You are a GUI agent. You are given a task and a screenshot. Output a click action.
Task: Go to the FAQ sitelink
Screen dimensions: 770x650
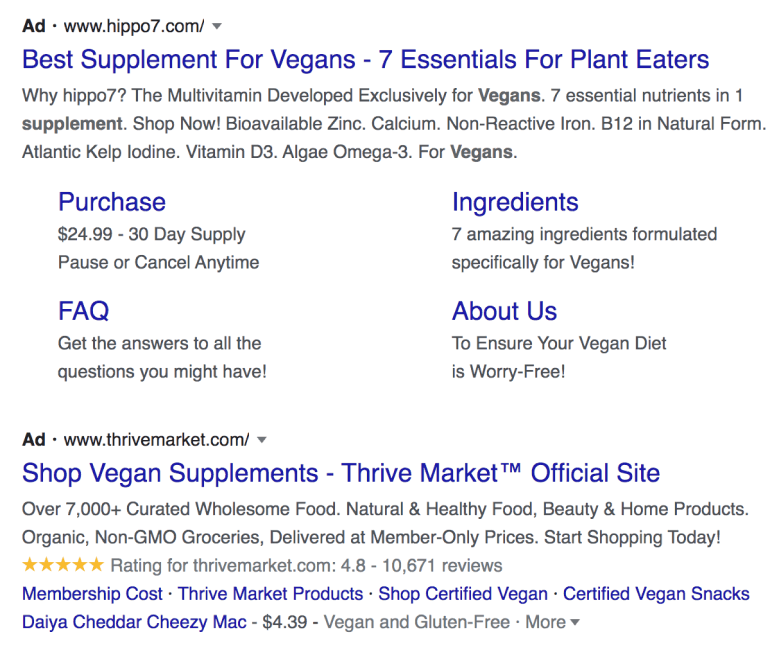(84, 311)
